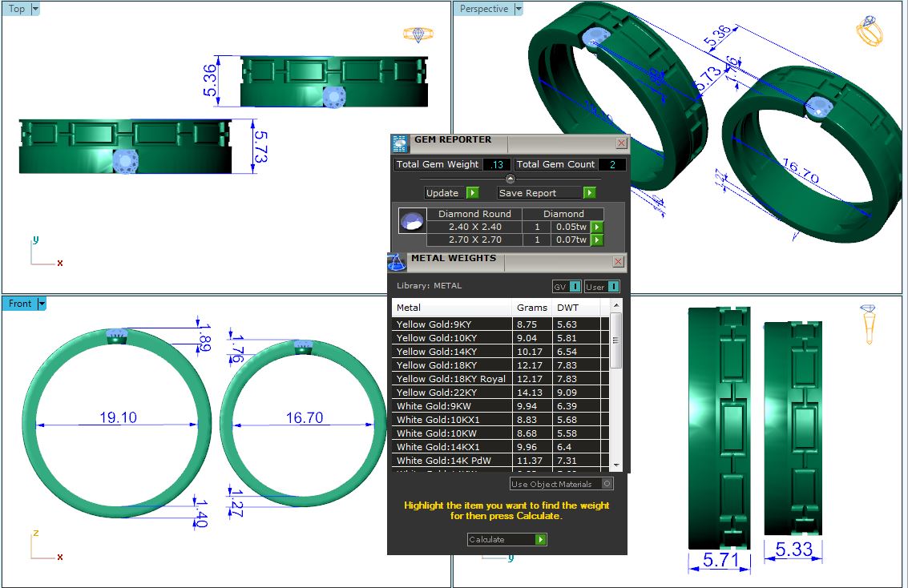This screenshot has width=908, height=588.
Task: Enable Use Object Materials option
Action: click(607, 484)
